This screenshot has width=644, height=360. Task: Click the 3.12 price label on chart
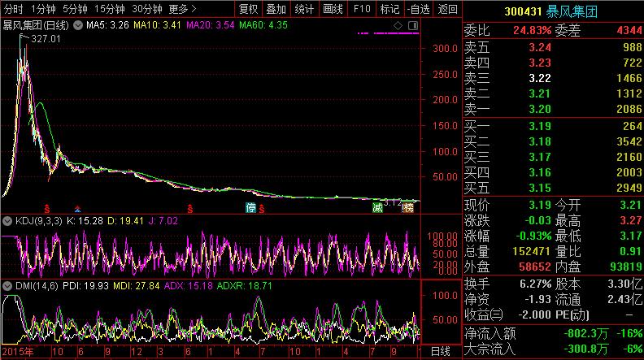392,202
